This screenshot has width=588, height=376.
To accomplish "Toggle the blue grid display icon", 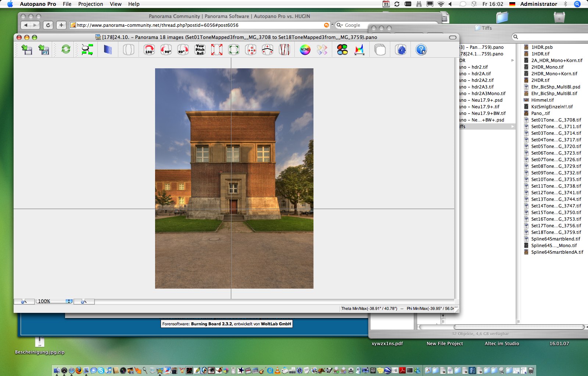I will coord(108,50).
